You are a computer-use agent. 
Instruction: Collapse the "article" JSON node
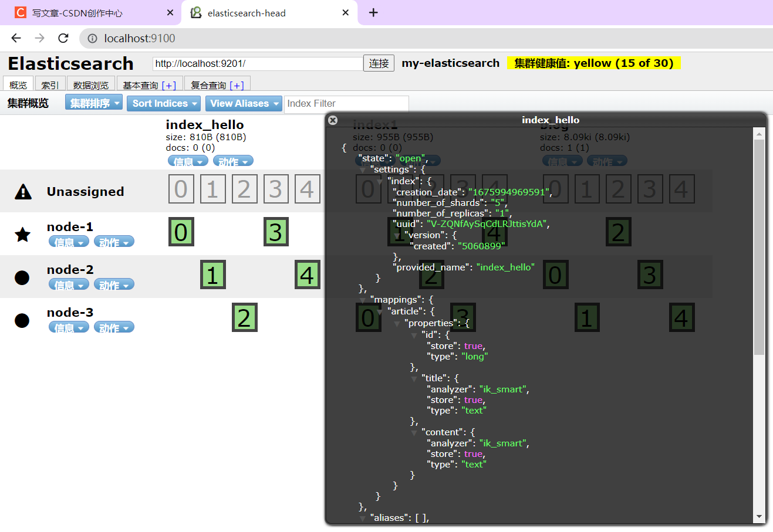coord(380,312)
